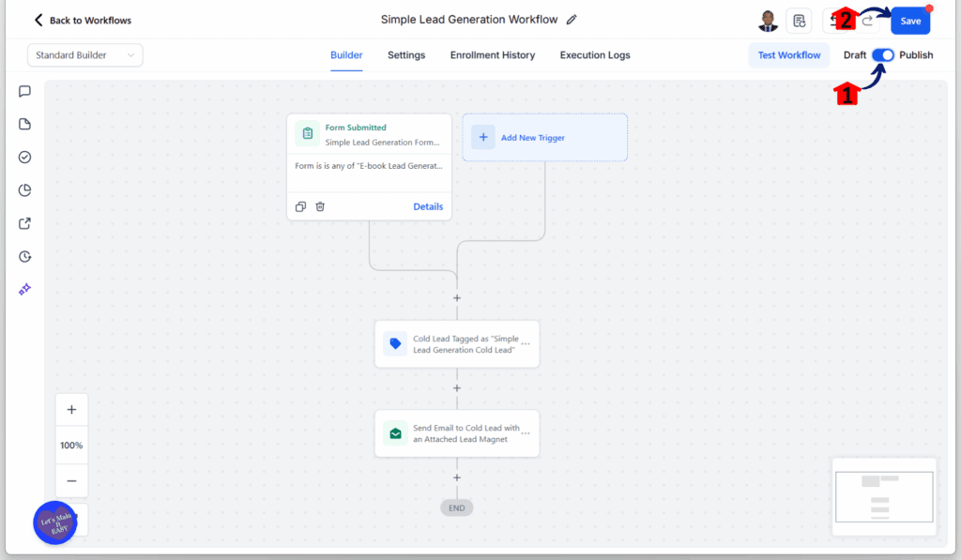Go Back to Workflows
The height and width of the screenshot is (560, 961).
point(83,20)
